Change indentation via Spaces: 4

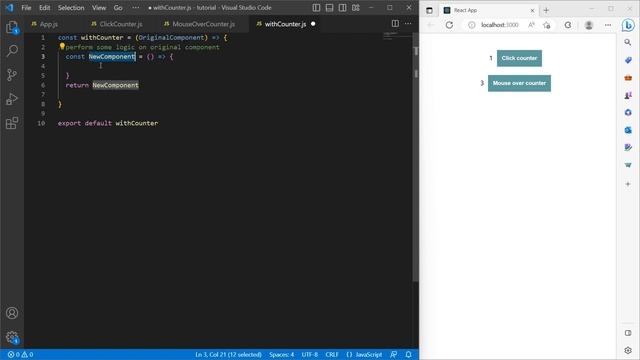pos(281,354)
